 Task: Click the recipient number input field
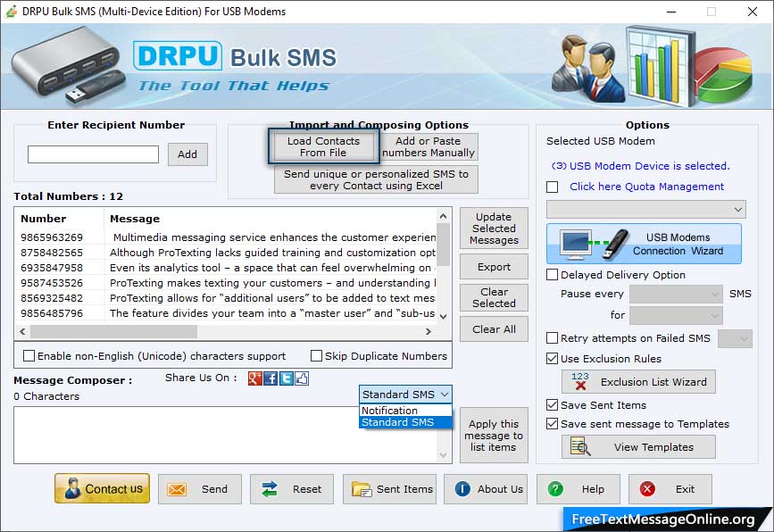tap(94, 154)
